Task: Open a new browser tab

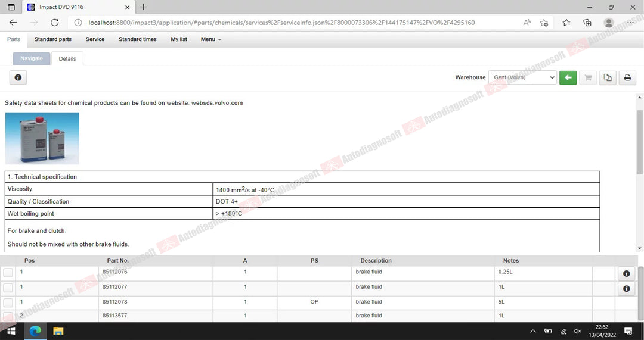Action: pyautogui.click(x=143, y=7)
